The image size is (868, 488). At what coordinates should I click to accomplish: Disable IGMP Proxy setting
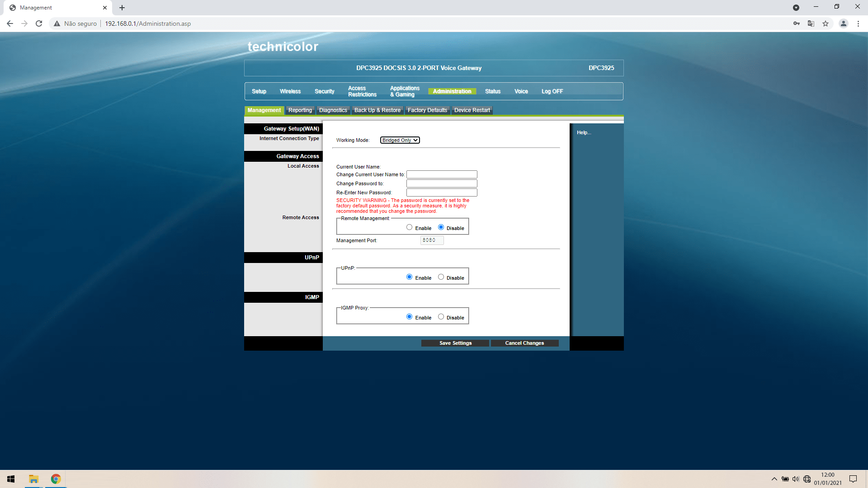[x=441, y=316]
